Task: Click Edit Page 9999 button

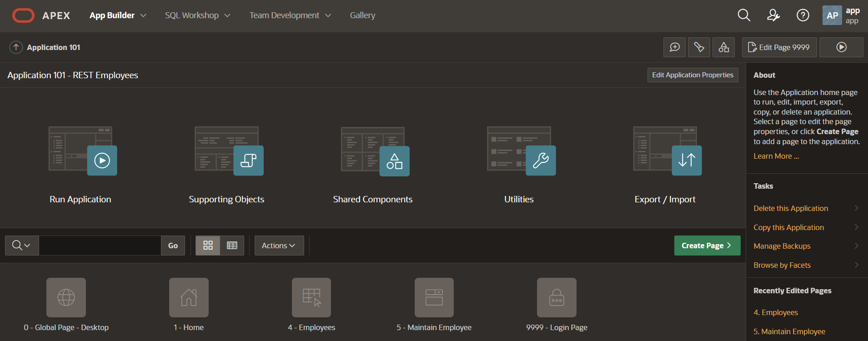Action: coord(779,47)
